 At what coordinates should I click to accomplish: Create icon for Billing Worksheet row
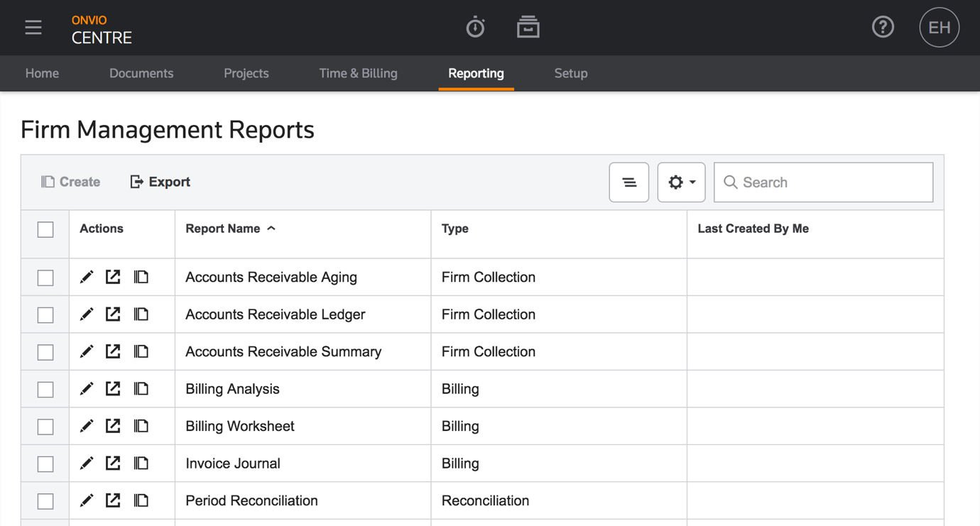click(x=141, y=426)
